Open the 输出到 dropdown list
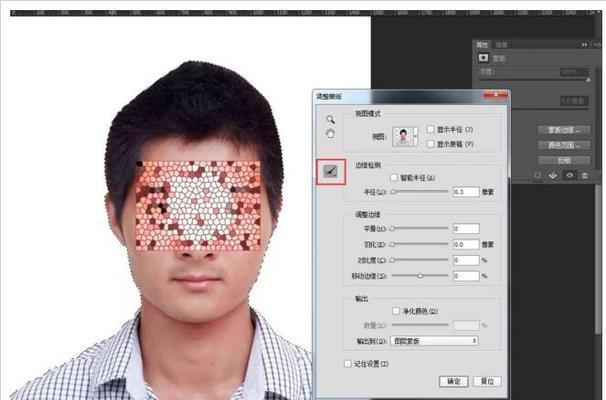The image size is (606, 400). pos(434,341)
